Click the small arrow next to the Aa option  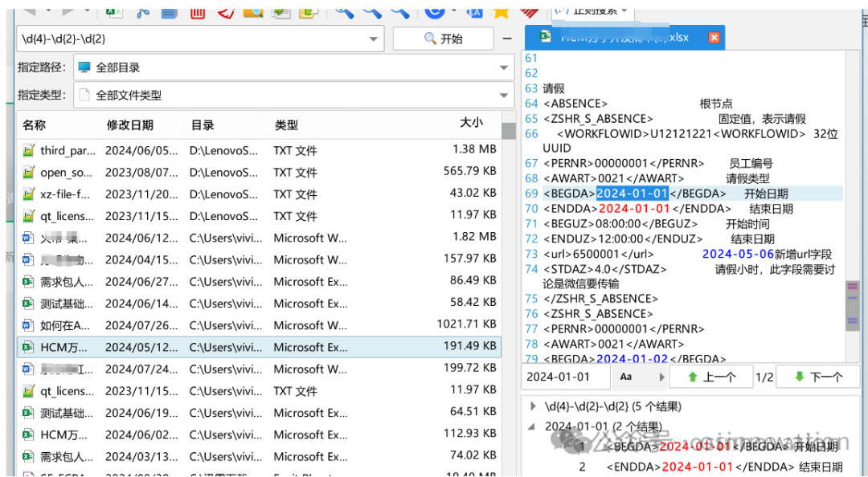(x=661, y=377)
